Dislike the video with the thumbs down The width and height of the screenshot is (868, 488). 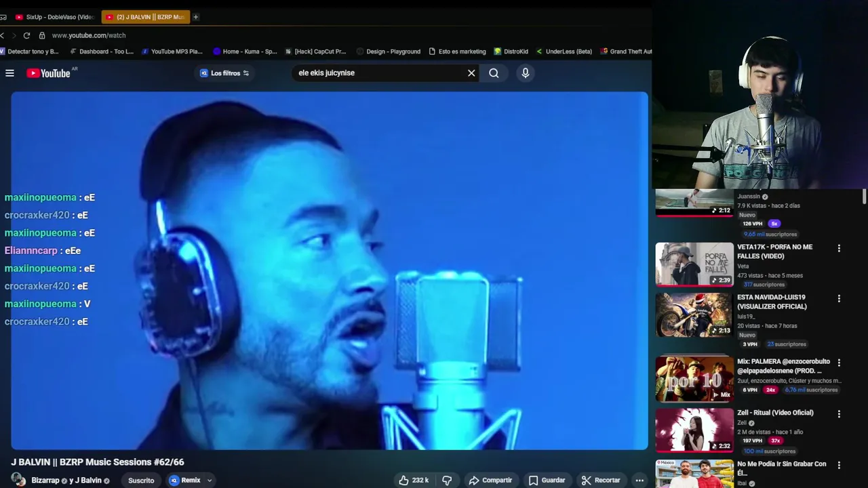(x=447, y=480)
